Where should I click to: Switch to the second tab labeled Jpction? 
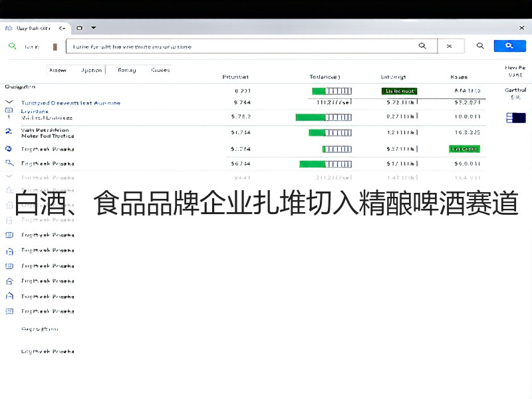(x=91, y=70)
